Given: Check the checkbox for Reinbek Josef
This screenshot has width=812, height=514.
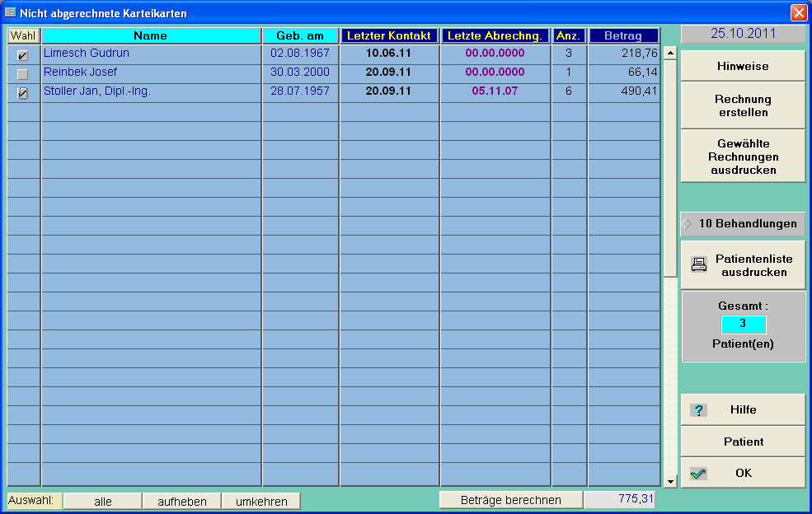Looking at the screenshot, I should pos(23,74).
